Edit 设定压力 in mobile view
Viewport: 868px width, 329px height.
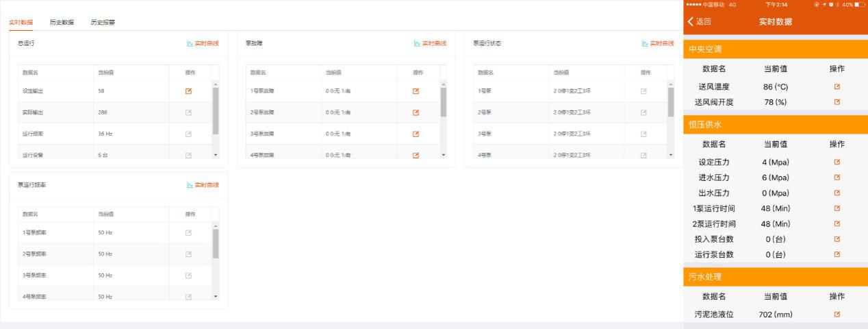[837, 162]
